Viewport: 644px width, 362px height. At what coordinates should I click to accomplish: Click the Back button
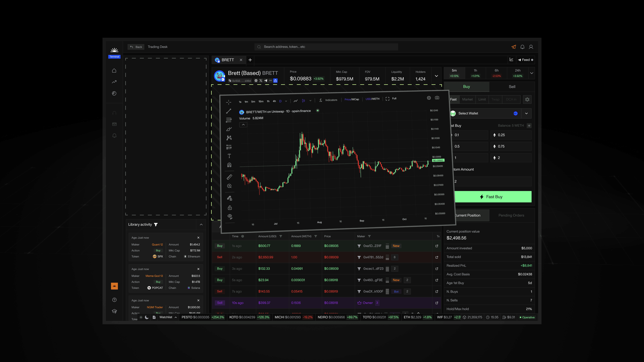[136, 47]
